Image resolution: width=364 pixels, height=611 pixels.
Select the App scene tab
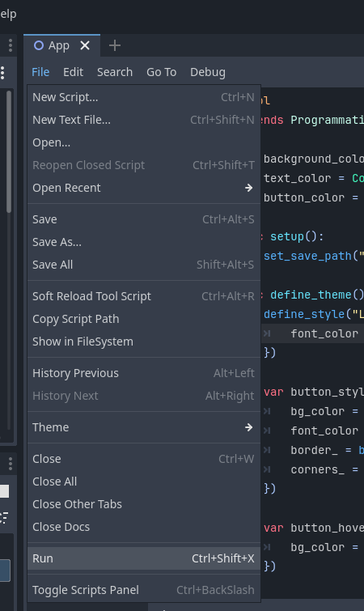click(x=52, y=45)
